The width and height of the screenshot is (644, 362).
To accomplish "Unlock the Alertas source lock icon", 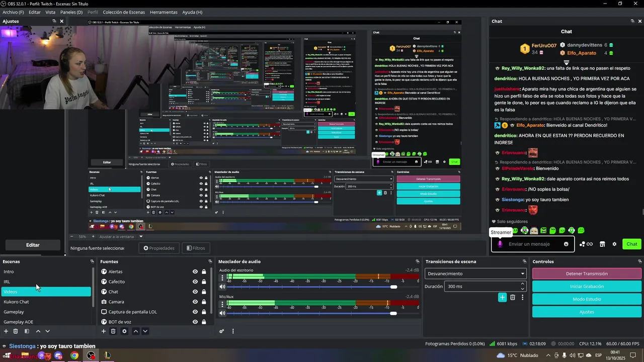I will pos(204,271).
